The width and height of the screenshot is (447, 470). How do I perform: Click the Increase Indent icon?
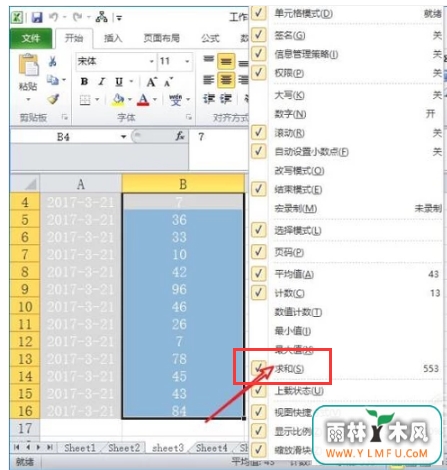click(225, 99)
